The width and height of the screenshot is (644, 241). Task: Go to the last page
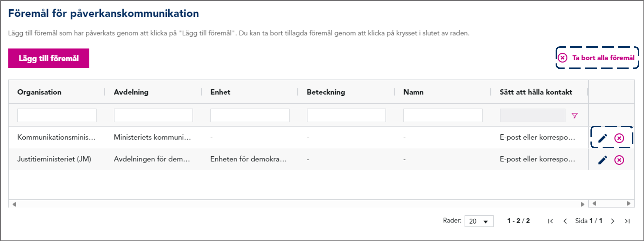click(627, 221)
